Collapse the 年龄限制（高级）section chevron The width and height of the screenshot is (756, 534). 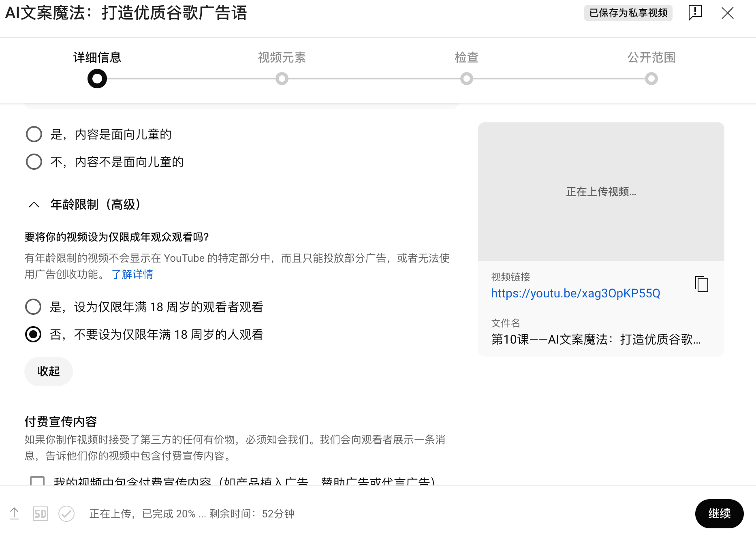click(x=34, y=205)
